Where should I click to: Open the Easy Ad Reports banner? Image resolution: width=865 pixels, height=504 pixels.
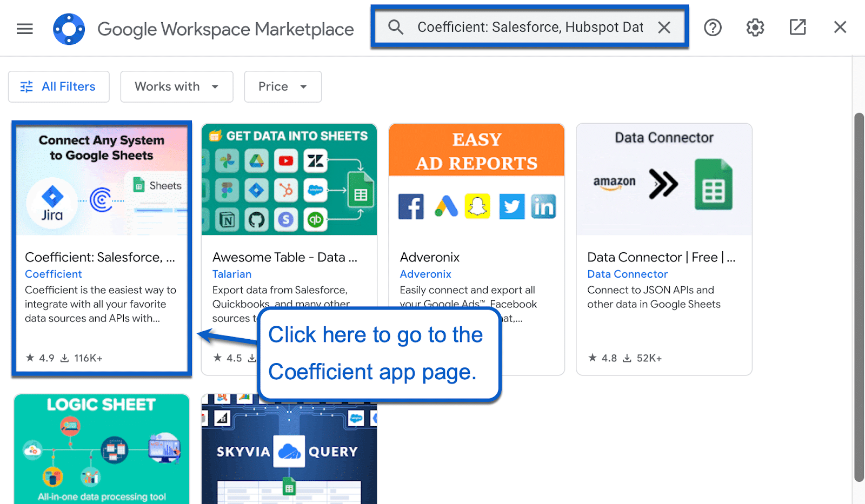pos(477,179)
